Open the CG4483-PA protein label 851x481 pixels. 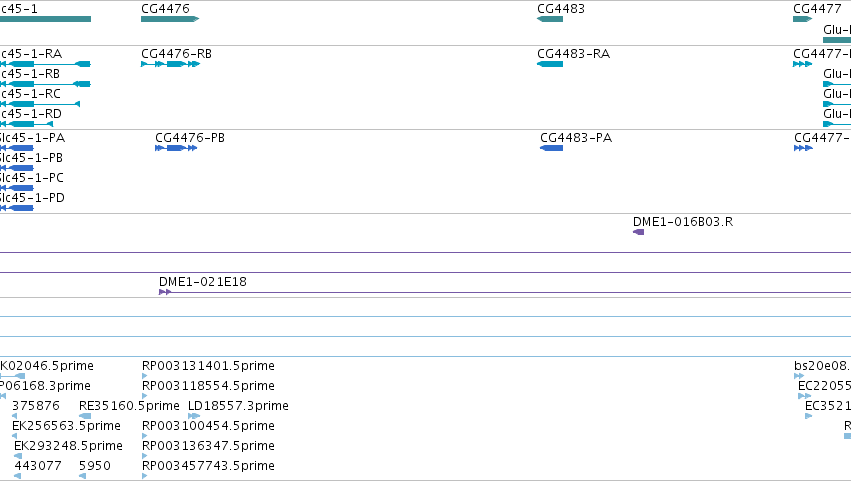pyautogui.click(x=576, y=138)
